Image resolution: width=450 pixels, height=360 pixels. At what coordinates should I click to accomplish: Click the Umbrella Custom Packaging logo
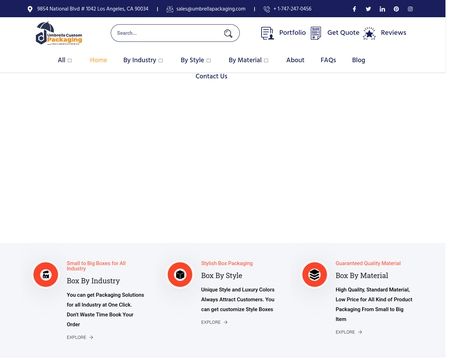[x=59, y=33]
